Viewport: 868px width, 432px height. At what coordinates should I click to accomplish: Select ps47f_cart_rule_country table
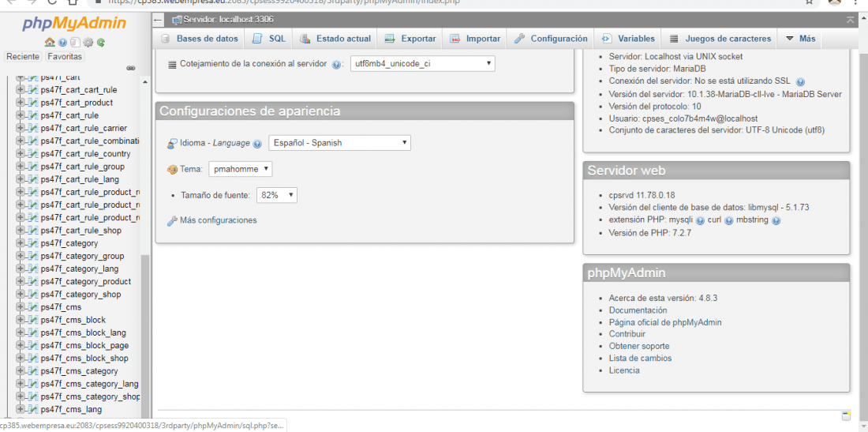click(x=86, y=153)
